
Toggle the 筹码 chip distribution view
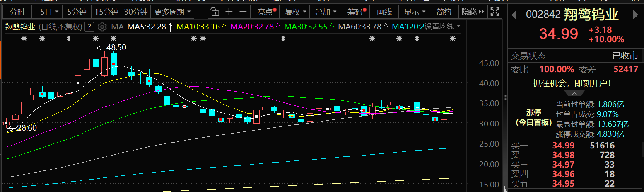(x=356, y=12)
